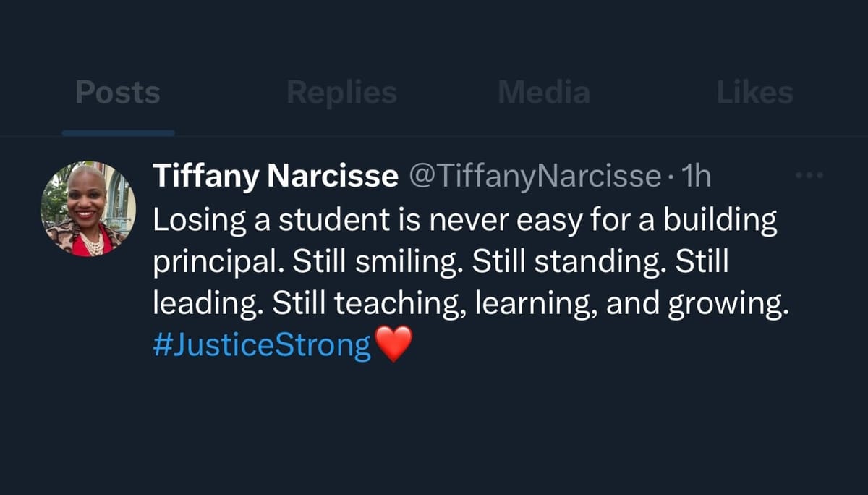868x495 pixels.
Task: Open the Posts tab
Action: [118, 93]
